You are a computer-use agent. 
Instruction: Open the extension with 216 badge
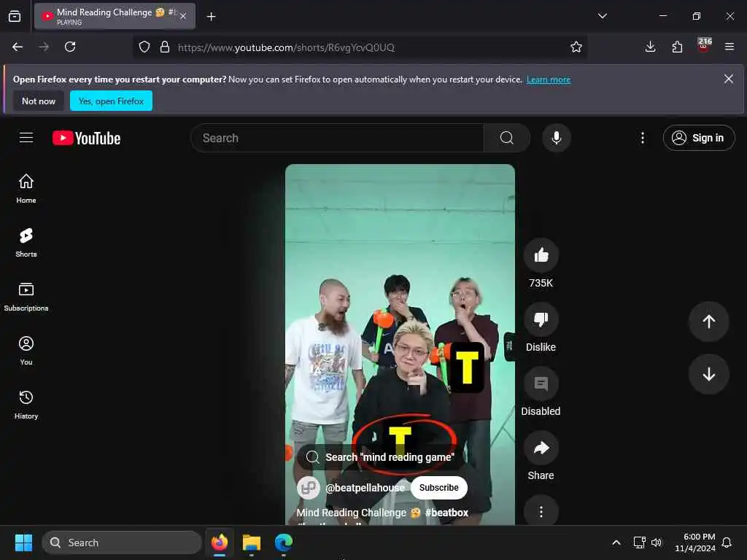(704, 45)
